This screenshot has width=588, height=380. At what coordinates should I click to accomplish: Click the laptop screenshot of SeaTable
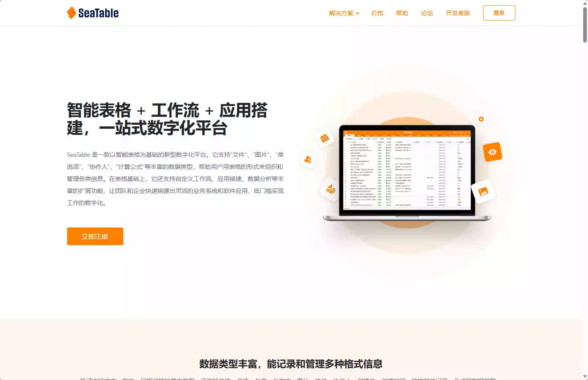[x=407, y=173]
